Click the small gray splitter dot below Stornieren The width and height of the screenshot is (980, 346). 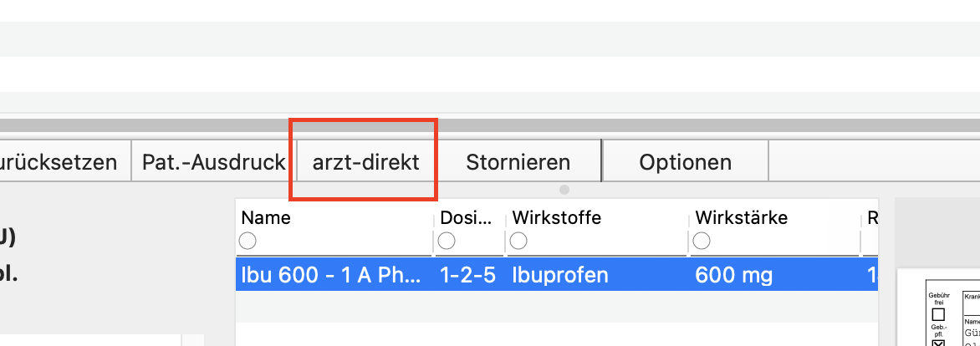564,189
